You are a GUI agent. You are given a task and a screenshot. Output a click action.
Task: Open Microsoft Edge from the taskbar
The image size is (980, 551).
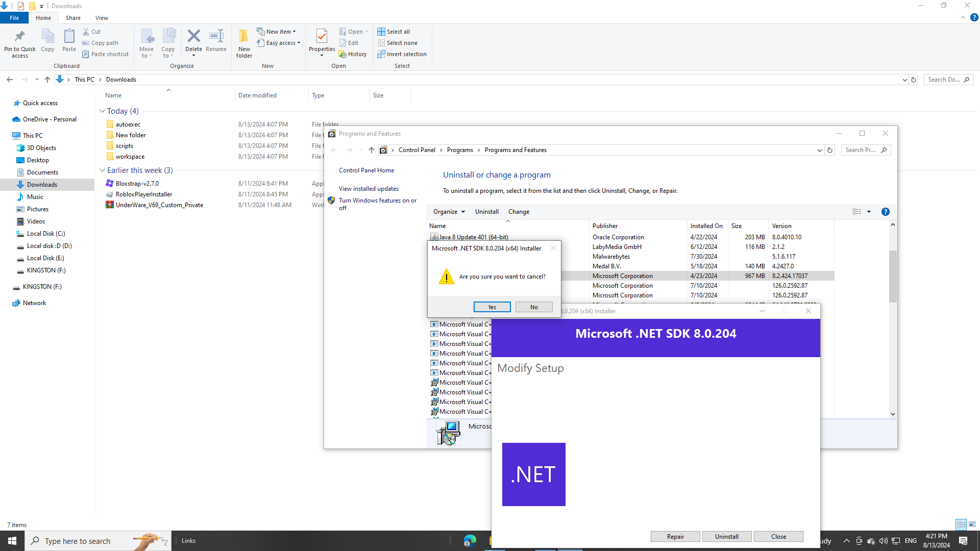[x=470, y=541]
